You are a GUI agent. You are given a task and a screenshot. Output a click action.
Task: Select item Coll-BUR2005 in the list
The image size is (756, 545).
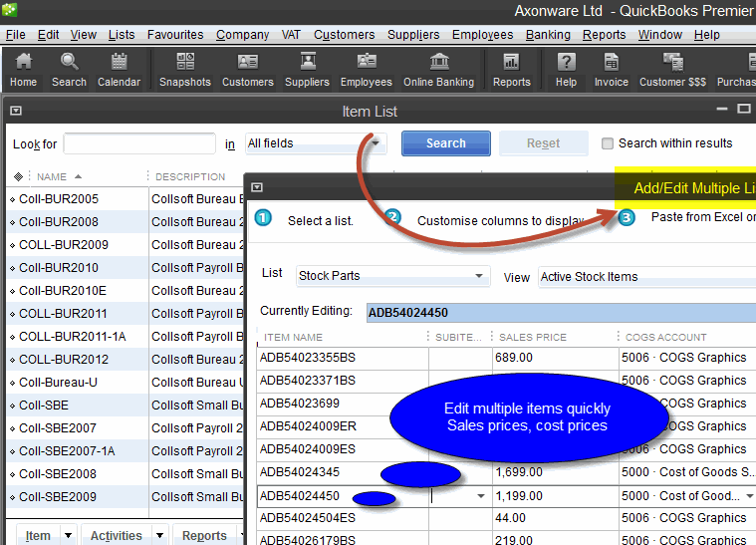click(x=59, y=198)
